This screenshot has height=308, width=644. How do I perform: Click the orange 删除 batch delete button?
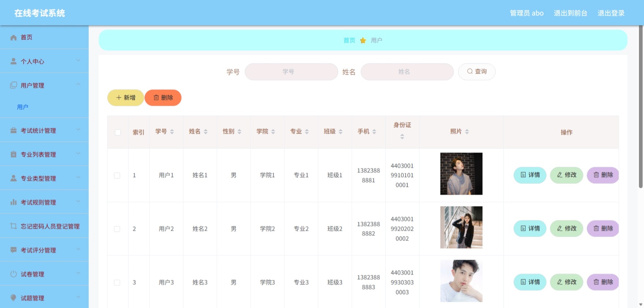click(163, 98)
